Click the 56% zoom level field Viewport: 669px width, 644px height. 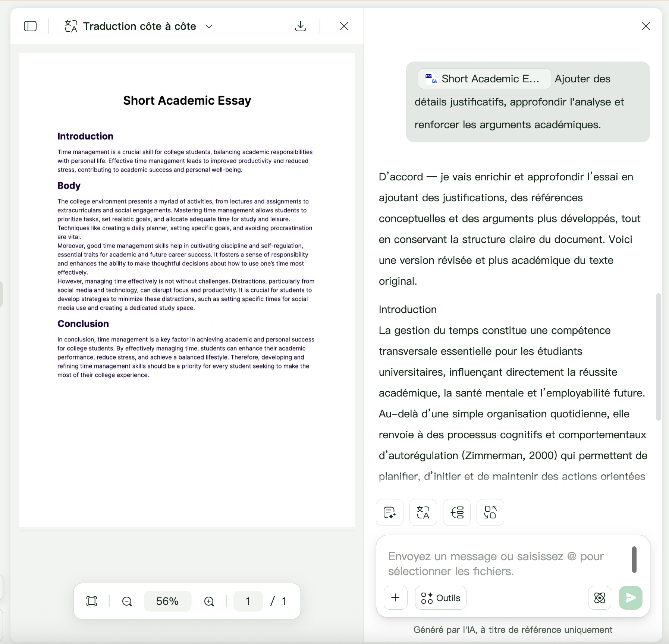(167, 601)
